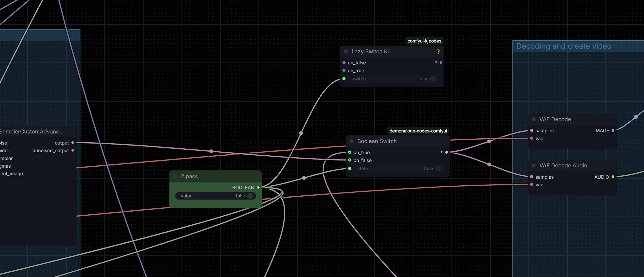Click the link midpoint between 2 pass and Lazy Switch KJ

click(301, 133)
